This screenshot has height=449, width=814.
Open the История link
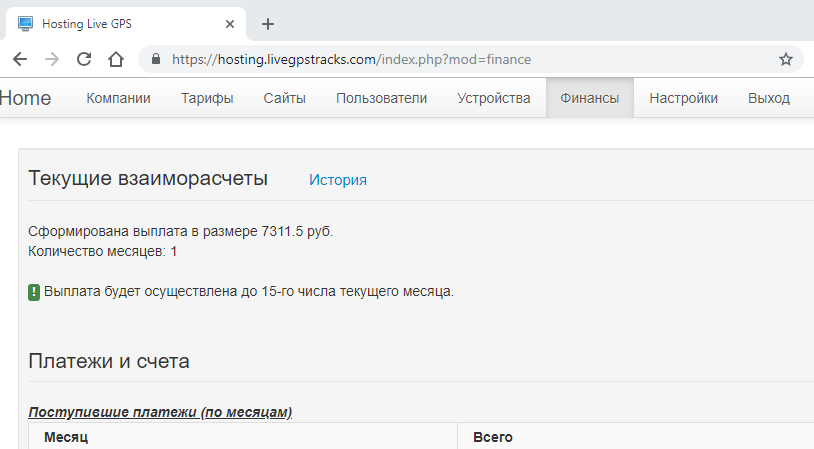[338, 180]
